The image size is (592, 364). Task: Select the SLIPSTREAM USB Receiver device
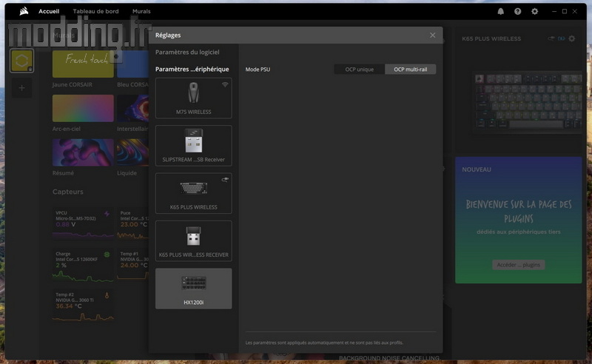pos(193,146)
